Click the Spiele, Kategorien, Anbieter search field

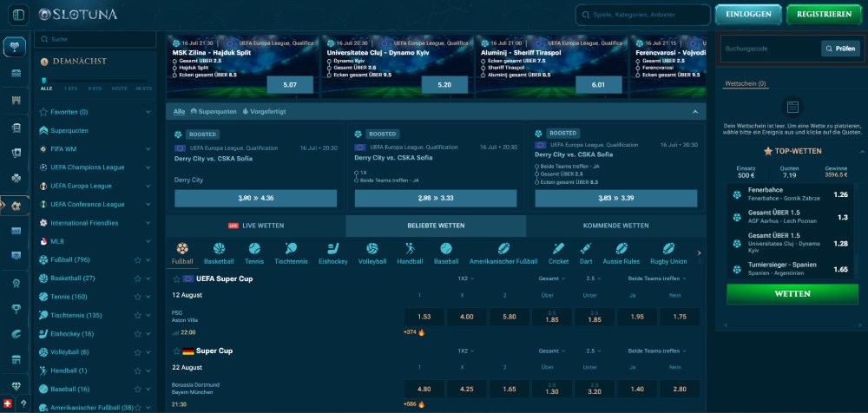[643, 15]
